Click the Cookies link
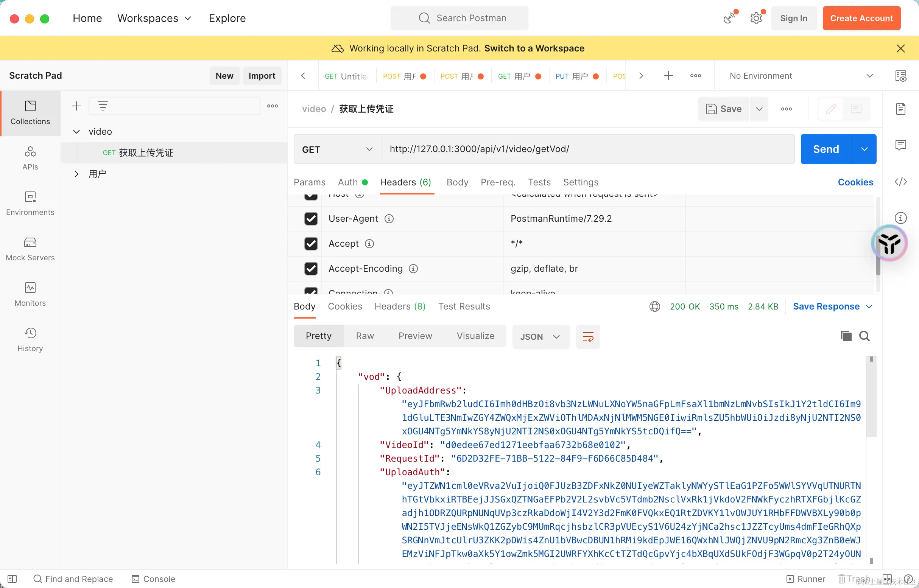The height and width of the screenshot is (588, 919). [855, 182]
